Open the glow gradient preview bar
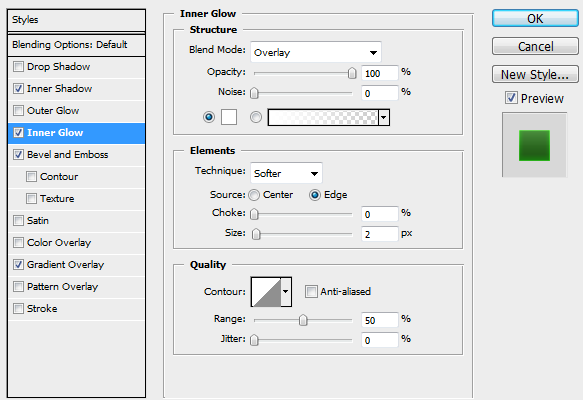 323,117
